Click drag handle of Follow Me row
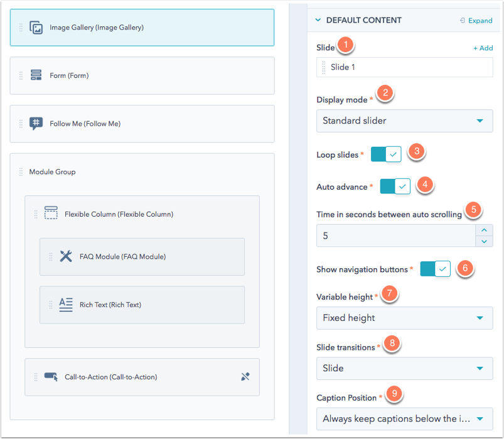 click(21, 124)
